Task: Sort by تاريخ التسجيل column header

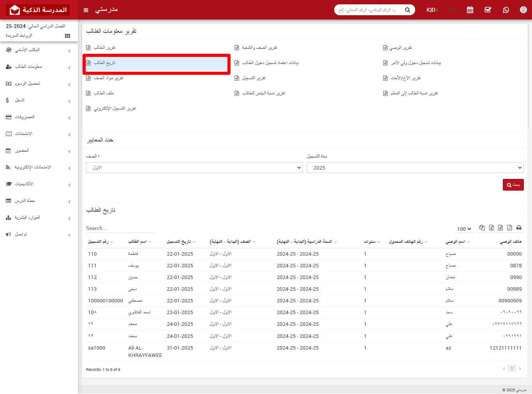Action: pyautogui.click(x=179, y=242)
